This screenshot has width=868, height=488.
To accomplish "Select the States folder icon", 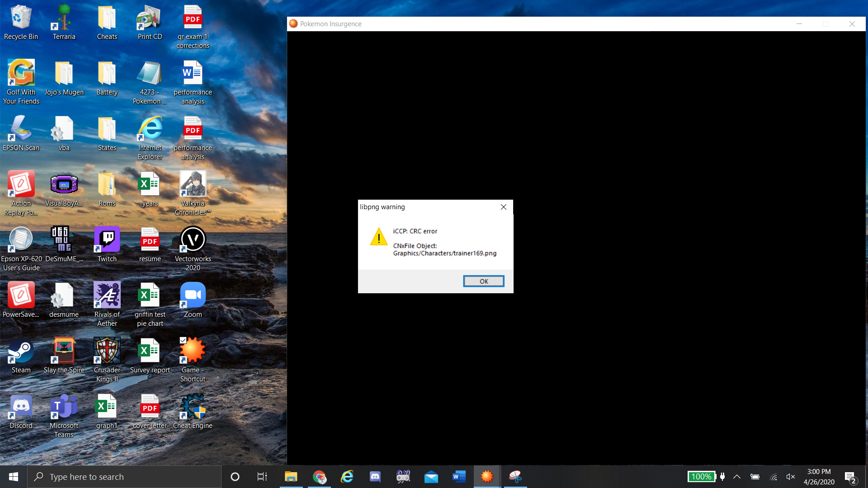I will (107, 134).
